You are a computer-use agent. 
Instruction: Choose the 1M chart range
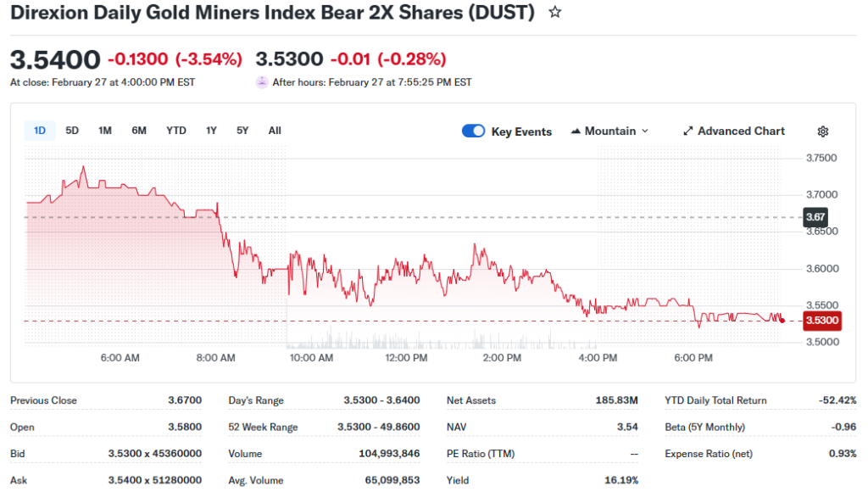[105, 131]
